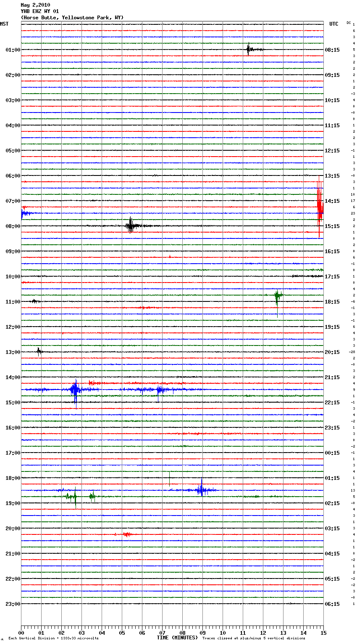Select the 16:00 MST time label
The width and height of the screenshot is (357, 644).
pos(13,428)
